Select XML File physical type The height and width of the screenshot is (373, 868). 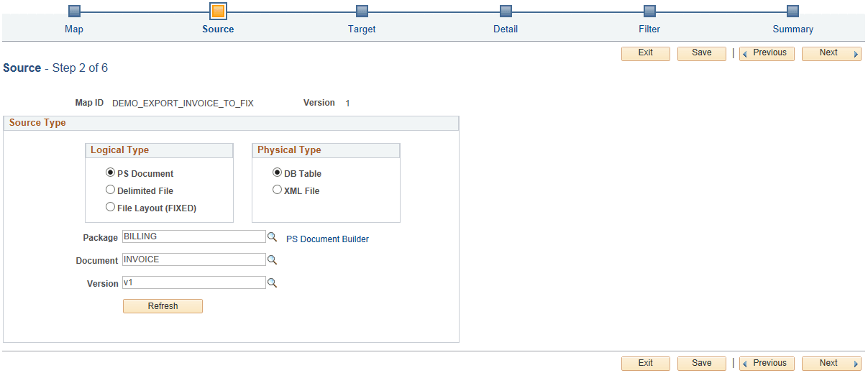pos(277,190)
